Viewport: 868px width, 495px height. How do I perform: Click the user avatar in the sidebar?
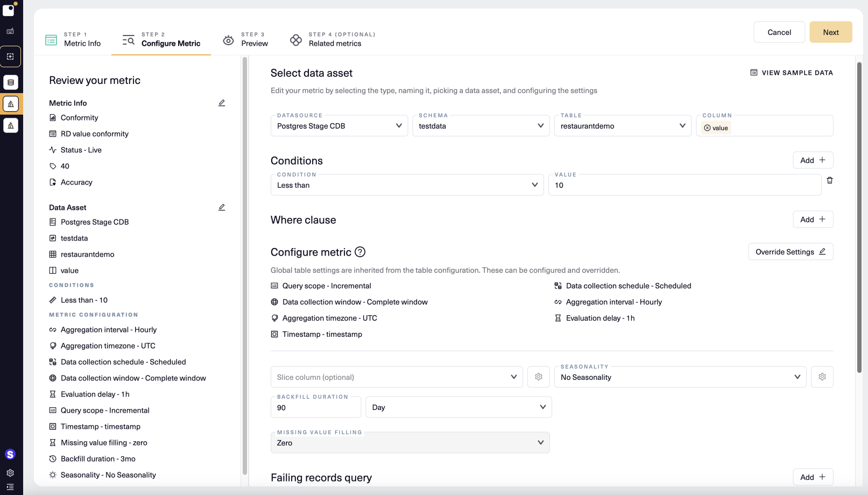10,455
